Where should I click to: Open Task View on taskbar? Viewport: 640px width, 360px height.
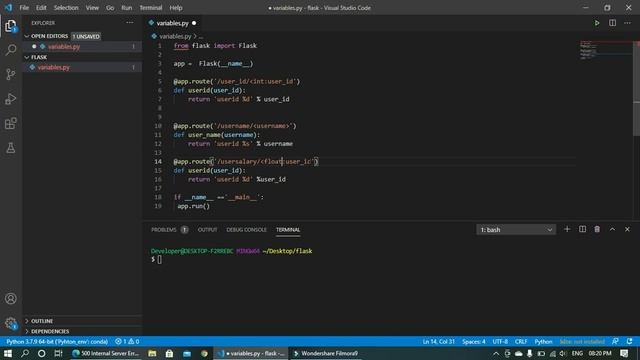pyautogui.click(x=58, y=353)
